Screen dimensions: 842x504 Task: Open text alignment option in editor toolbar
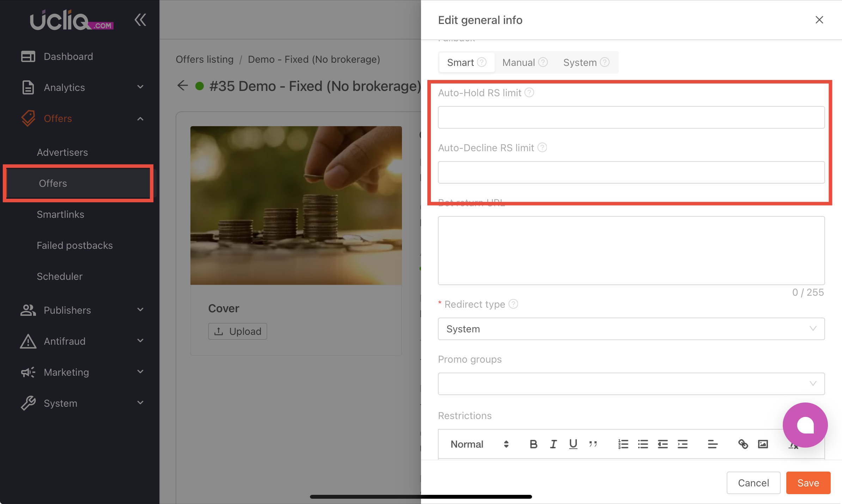pos(713,444)
